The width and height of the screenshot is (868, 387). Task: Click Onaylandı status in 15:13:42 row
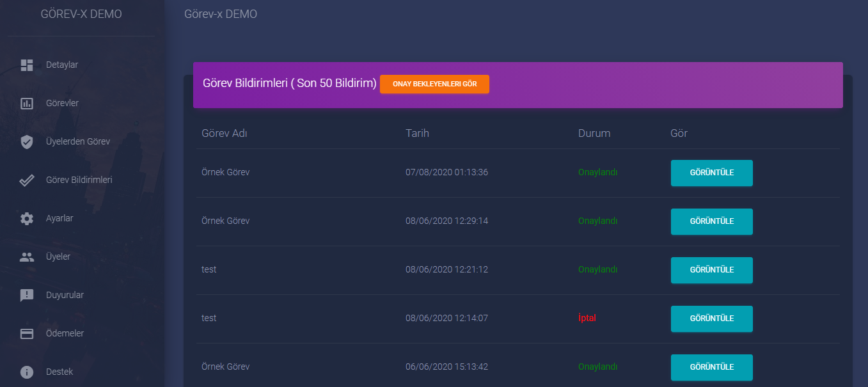[x=598, y=367]
